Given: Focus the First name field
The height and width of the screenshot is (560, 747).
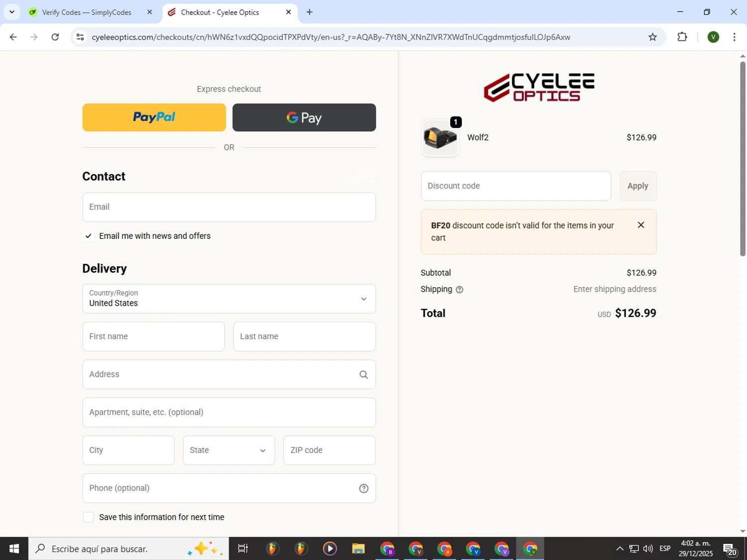Looking at the screenshot, I should [x=153, y=336].
